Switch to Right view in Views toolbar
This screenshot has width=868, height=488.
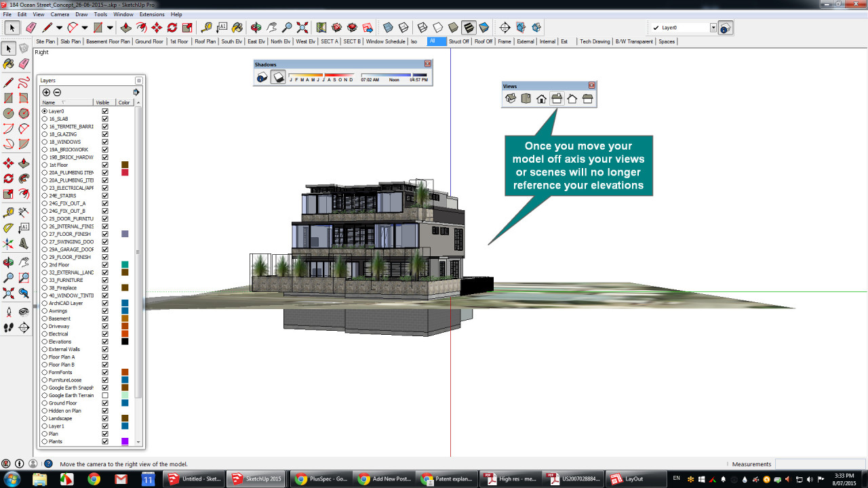pyautogui.click(x=557, y=99)
